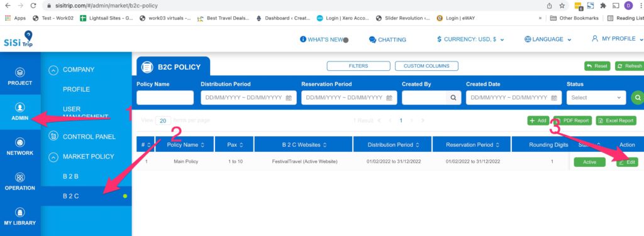The width and height of the screenshot is (644, 236).
Task: Click the green search button in filter bar
Action: [x=638, y=97]
